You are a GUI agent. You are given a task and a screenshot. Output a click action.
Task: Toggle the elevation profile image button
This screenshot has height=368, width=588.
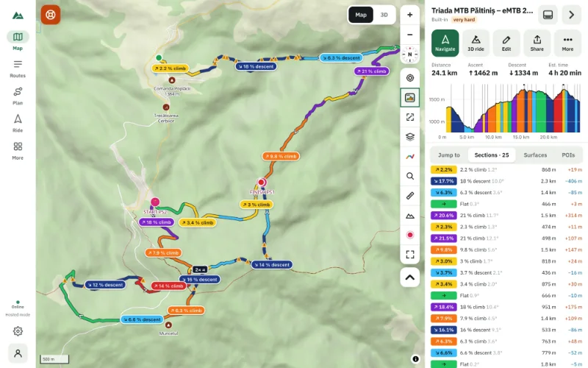pos(410,98)
